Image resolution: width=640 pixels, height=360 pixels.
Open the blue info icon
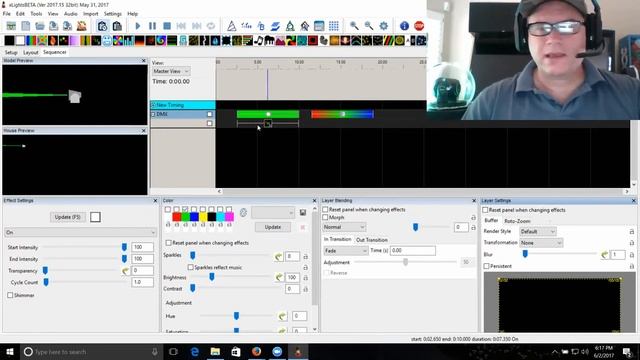pyautogui.click(x=404, y=26)
